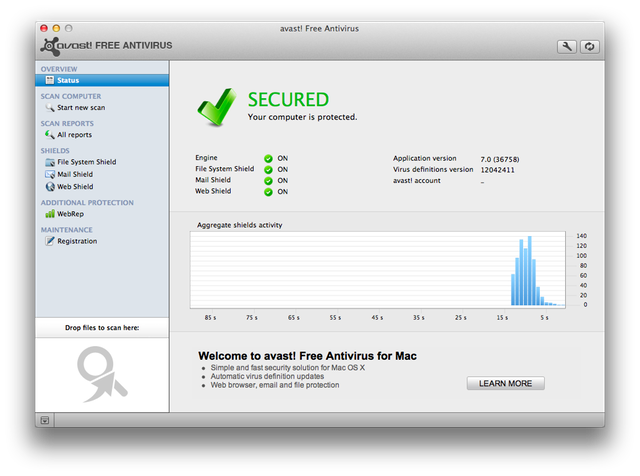Open WebRep additional protection
This screenshot has height=476, width=640.
pos(70,214)
